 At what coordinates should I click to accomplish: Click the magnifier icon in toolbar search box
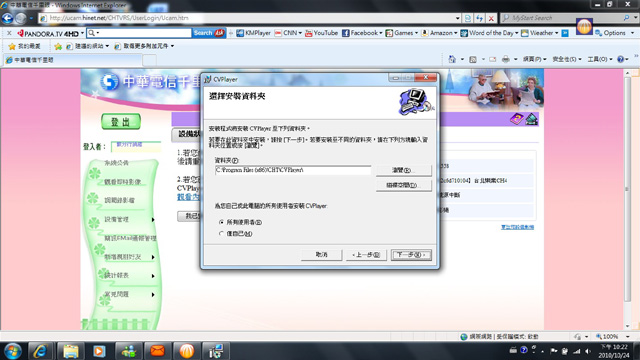pyautogui.click(x=92, y=33)
